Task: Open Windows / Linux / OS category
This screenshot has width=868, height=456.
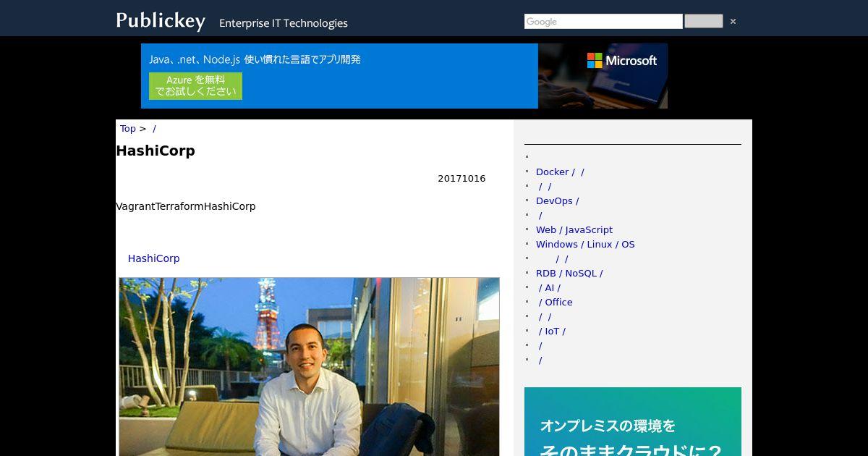Action: click(585, 245)
